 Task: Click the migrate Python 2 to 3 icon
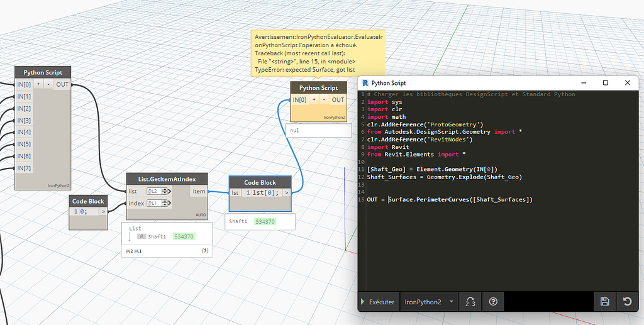pyautogui.click(x=470, y=302)
